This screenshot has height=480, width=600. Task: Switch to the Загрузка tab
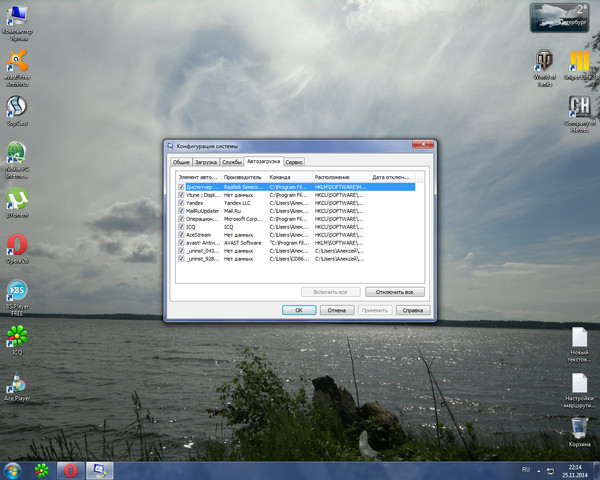point(206,162)
